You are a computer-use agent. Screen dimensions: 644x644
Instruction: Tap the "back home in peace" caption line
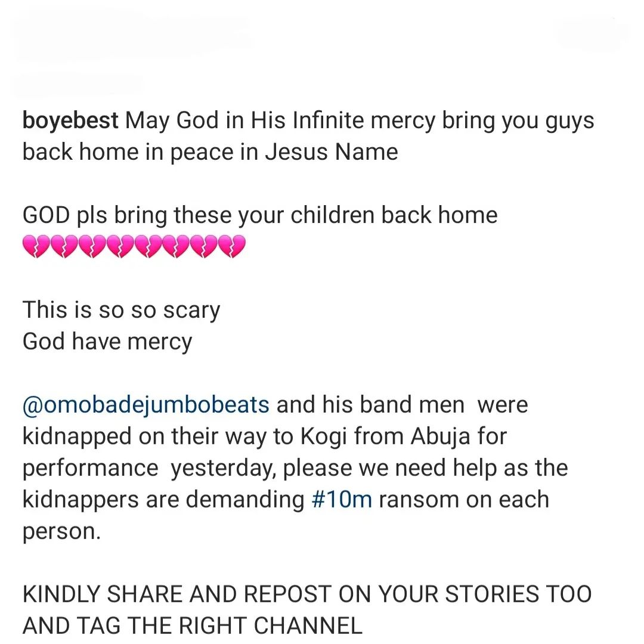(210, 151)
